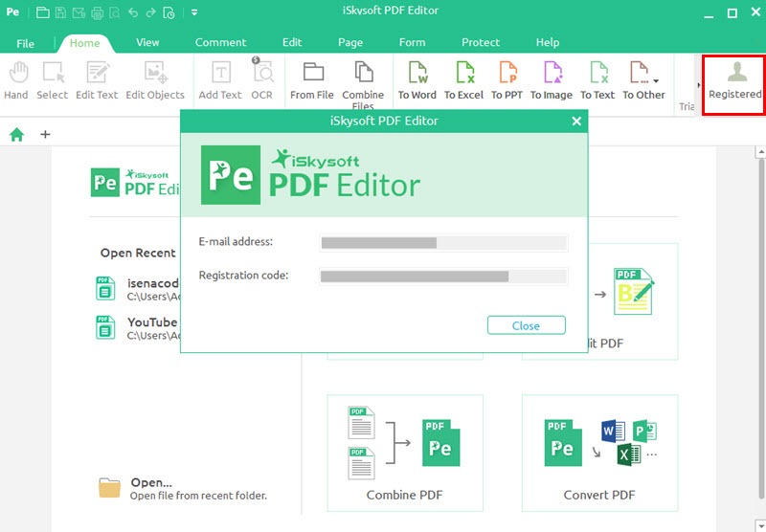Click the green Home page icon

point(16,134)
